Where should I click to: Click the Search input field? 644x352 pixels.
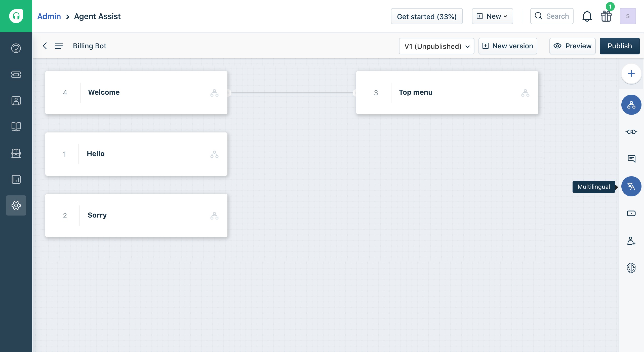552,16
